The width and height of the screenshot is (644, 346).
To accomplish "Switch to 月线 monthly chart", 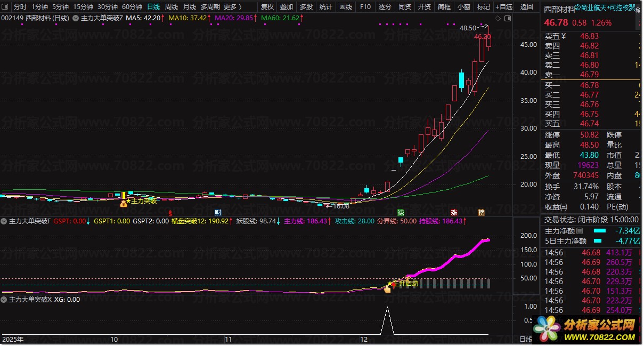I will [189, 7].
